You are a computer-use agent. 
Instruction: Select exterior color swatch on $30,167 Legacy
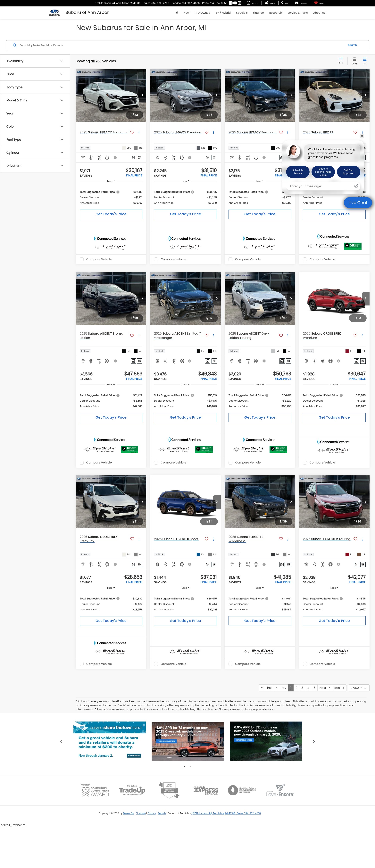pos(124,148)
